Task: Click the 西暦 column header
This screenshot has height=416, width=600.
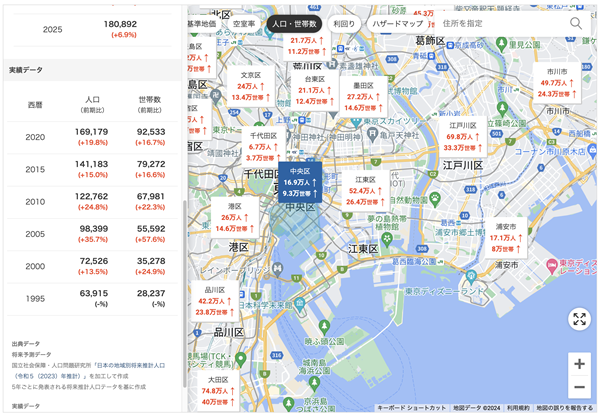Action: point(35,105)
